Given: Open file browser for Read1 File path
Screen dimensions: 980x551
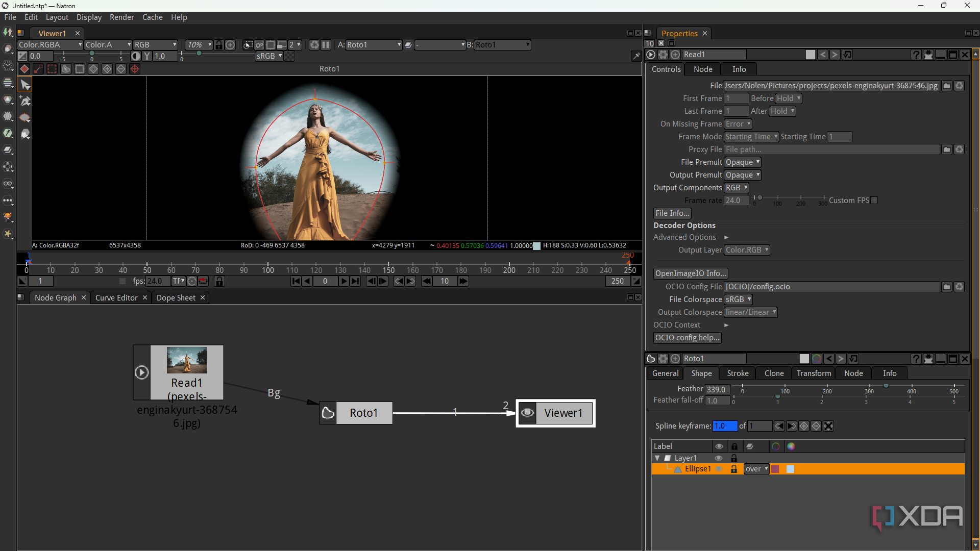Looking at the screenshot, I should coord(947,86).
